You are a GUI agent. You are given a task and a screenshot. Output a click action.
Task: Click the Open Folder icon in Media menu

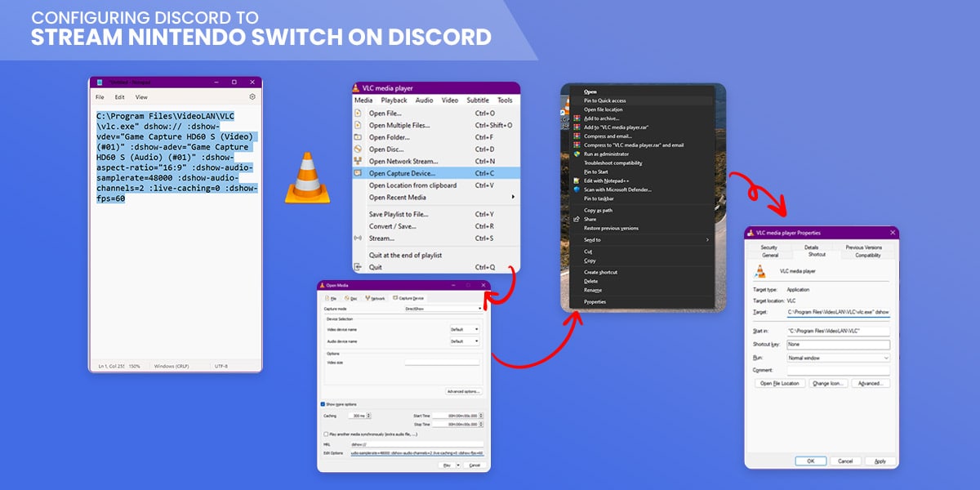pyautogui.click(x=357, y=137)
